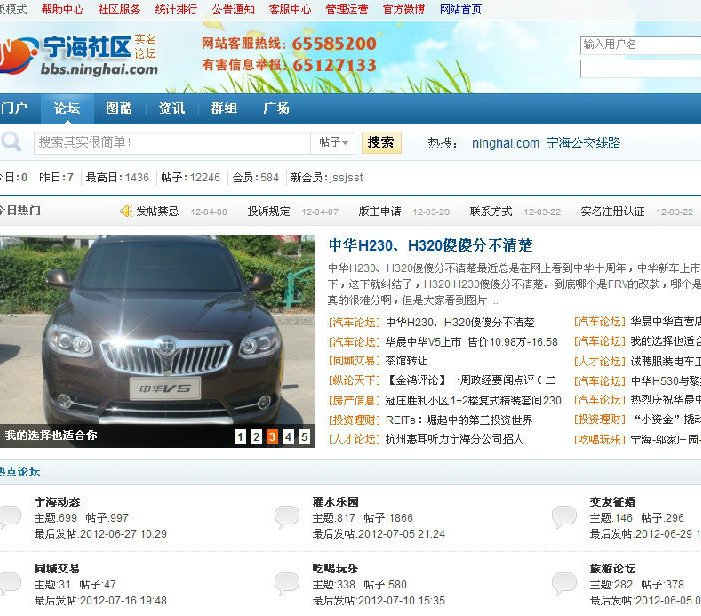Open the 实名注册认证 announcement
701x616 pixels.
coord(612,211)
